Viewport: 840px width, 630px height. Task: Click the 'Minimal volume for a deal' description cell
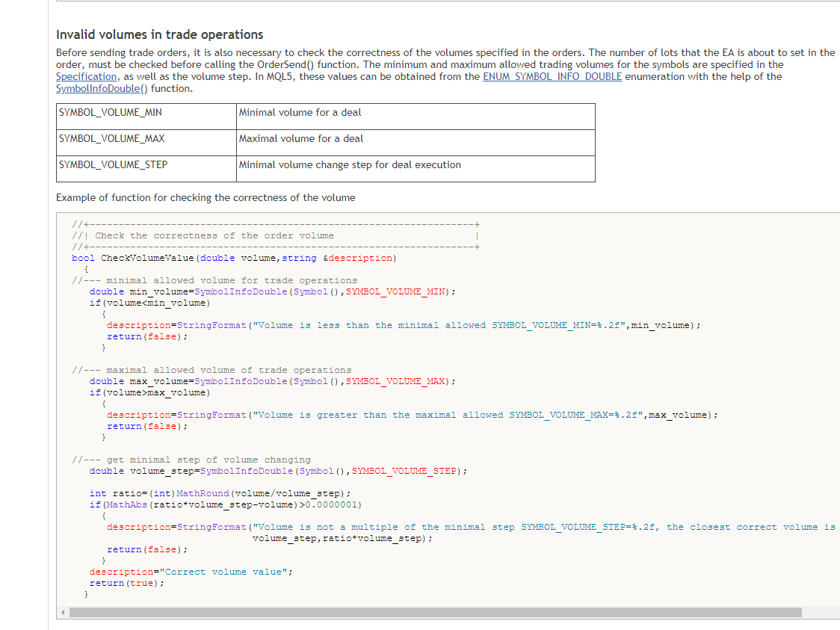coord(299,113)
